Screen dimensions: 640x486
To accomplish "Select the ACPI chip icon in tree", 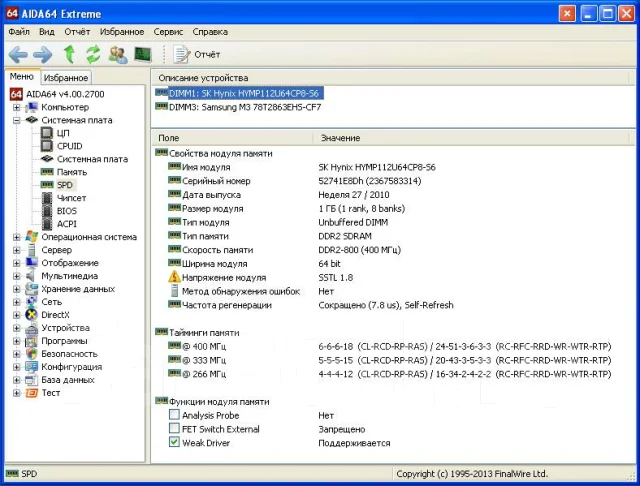I will (47, 224).
